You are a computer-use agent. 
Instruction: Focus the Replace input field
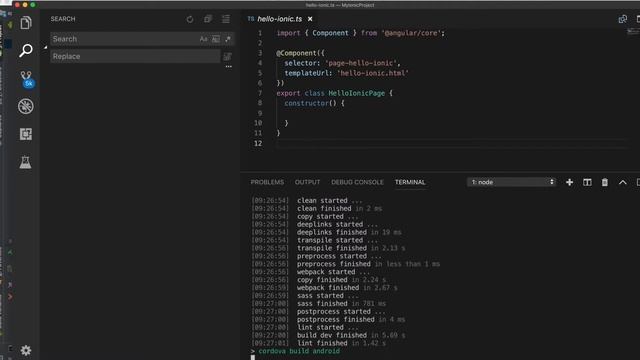pos(135,56)
